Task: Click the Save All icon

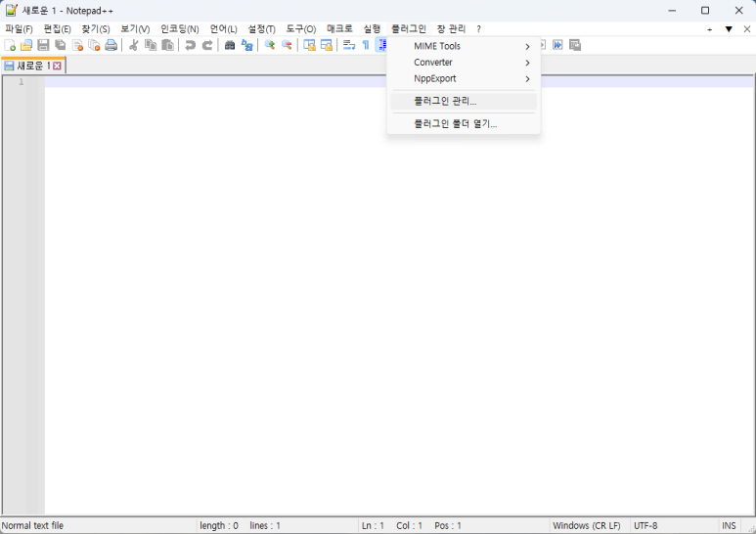Action: coord(61,45)
